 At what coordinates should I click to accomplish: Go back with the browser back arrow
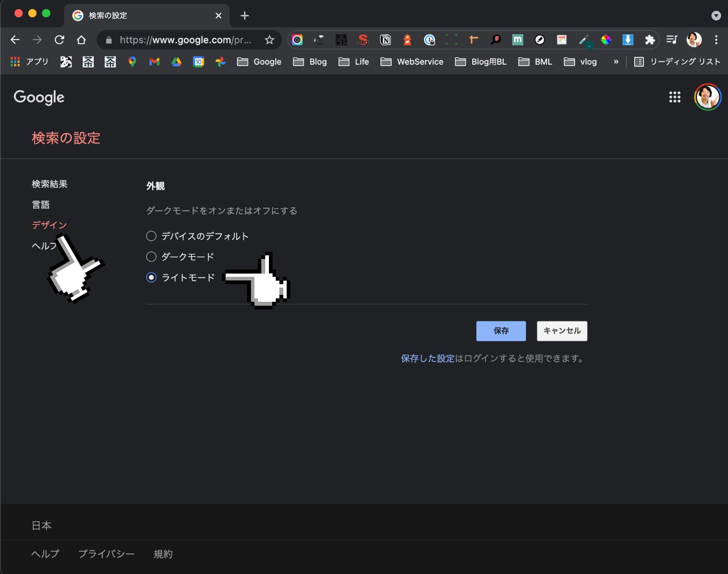[x=15, y=40]
